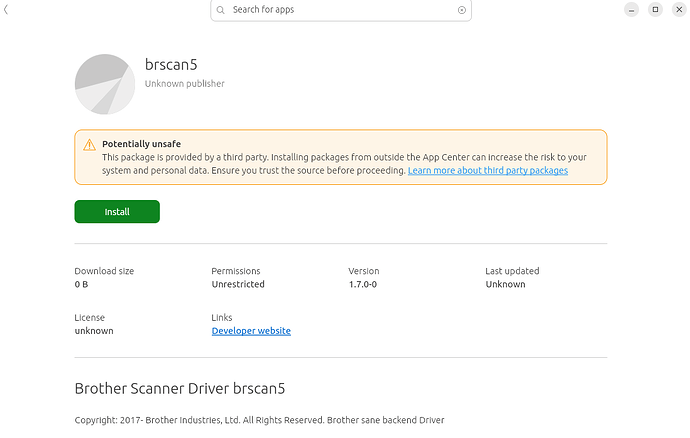The width and height of the screenshot is (690, 438).
Task: Click the Brother Scanner Driver brscan5 heading
Action: pyautogui.click(x=180, y=389)
